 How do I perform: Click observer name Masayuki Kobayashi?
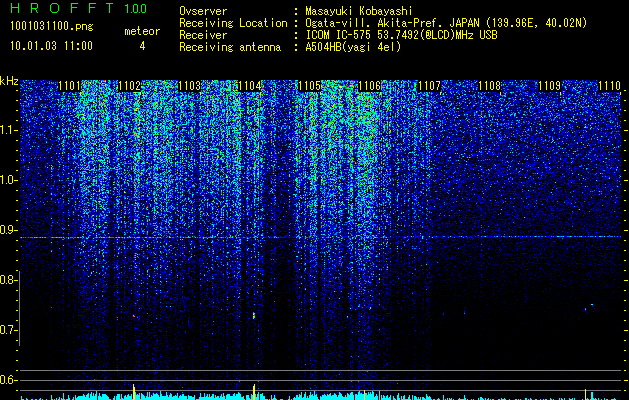(x=359, y=11)
